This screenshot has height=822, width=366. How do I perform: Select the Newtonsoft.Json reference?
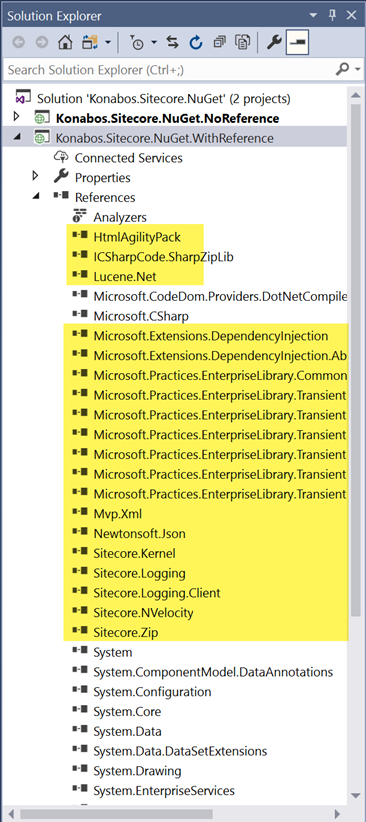tap(139, 534)
